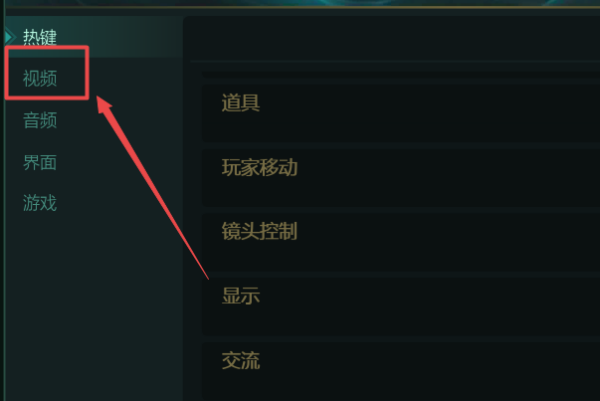
Task: Switch to the 视频 video settings tab
Action: (40, 78)
